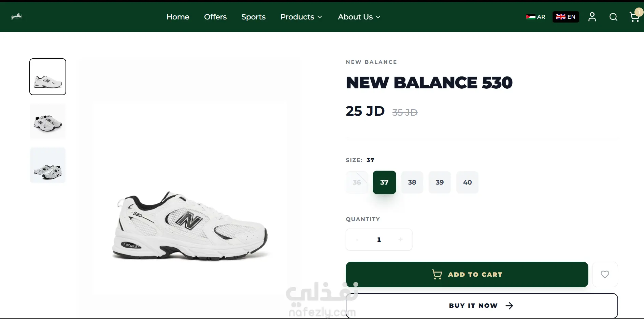Click the arrow on Buy It Now
The height and width of the screenshot is (319, 644).
[x=509, y=306]
